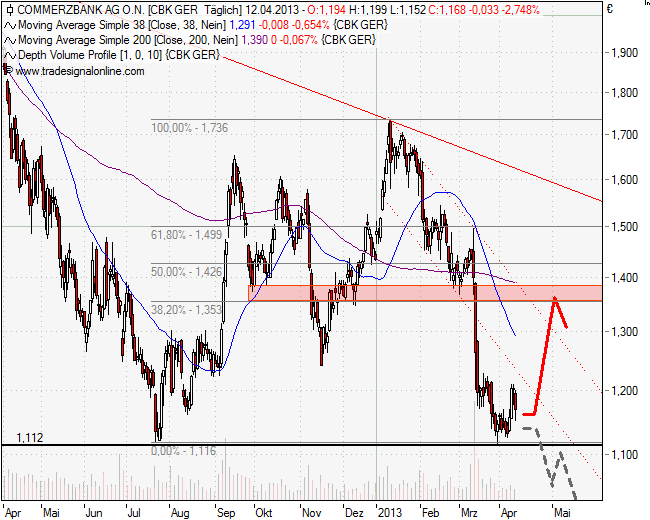Screen dimensions: 650x520
Task: Click the date 12.04.2013 in the legend
Action: click(272, 10)
